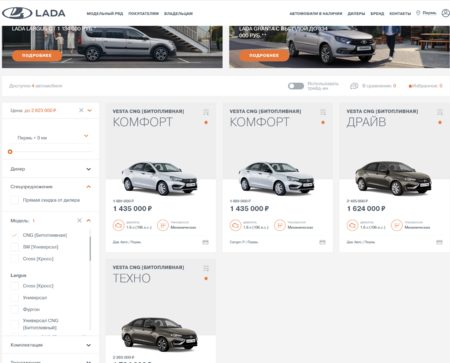The width and height of the screenshot is (450, 363).
Task: Reset the Модель filter with its X icon
Action: 79,220
